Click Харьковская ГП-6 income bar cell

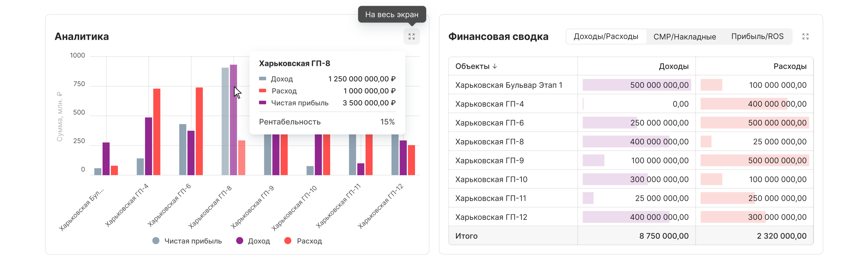click(636, 123)
